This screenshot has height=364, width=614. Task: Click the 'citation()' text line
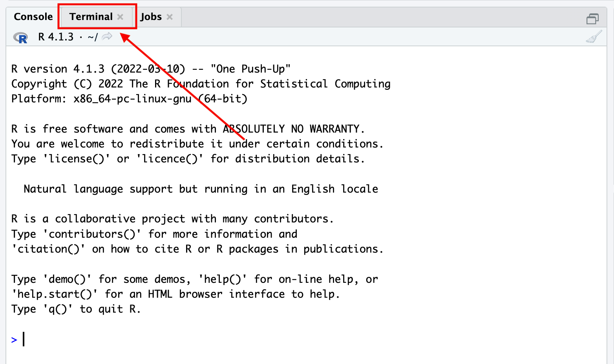click(197, 249)
